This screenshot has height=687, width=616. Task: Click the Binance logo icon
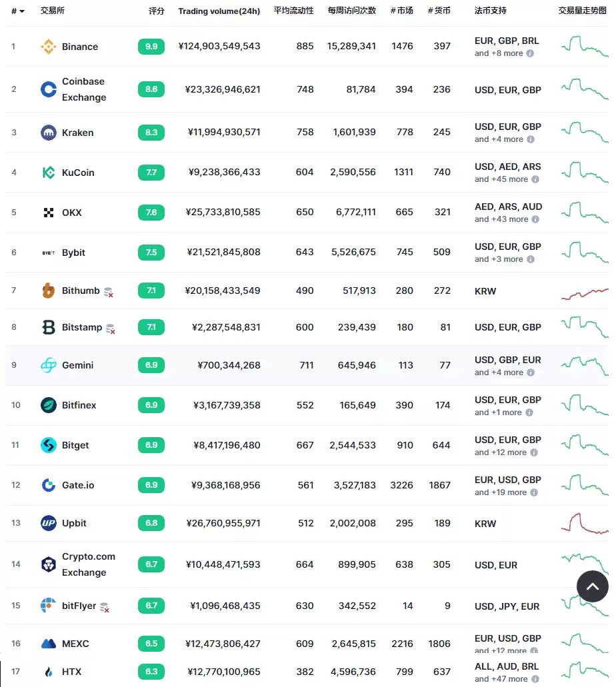point(48,47)
